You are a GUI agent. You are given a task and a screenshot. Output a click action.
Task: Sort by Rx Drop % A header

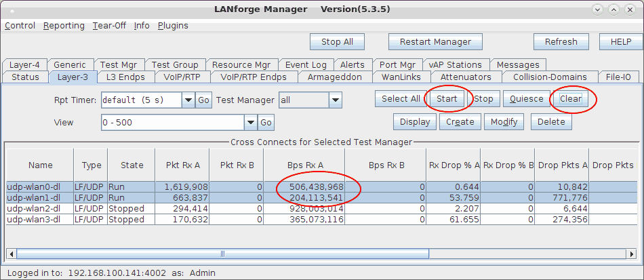(x=454, y=165)
